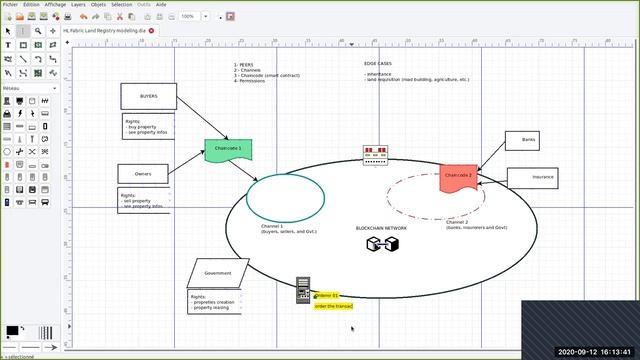
Task: Open the Fichier menu
Action: click(x=10, y=4)
